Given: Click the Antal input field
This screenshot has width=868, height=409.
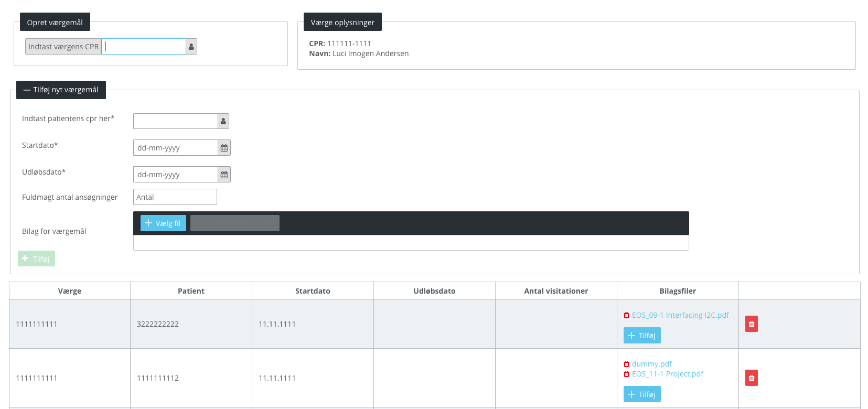Looking at the screenshot, I should (x=175, y=197).
